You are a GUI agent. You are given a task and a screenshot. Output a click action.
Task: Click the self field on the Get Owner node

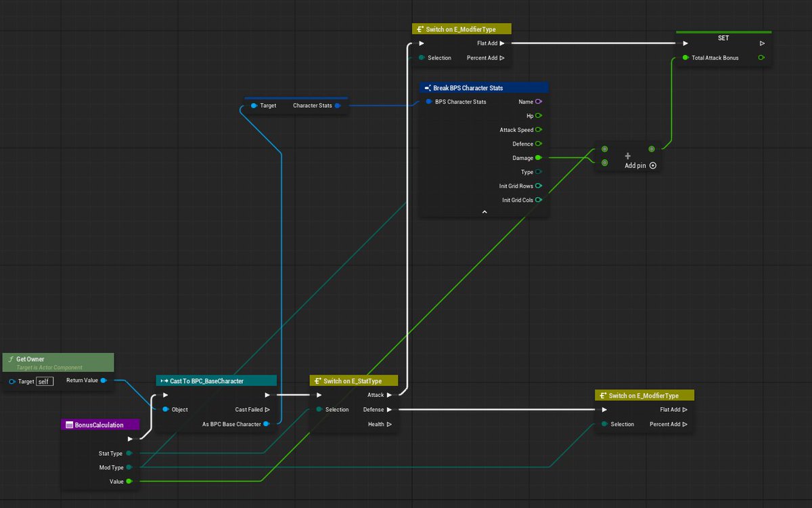tap(44, 381)
